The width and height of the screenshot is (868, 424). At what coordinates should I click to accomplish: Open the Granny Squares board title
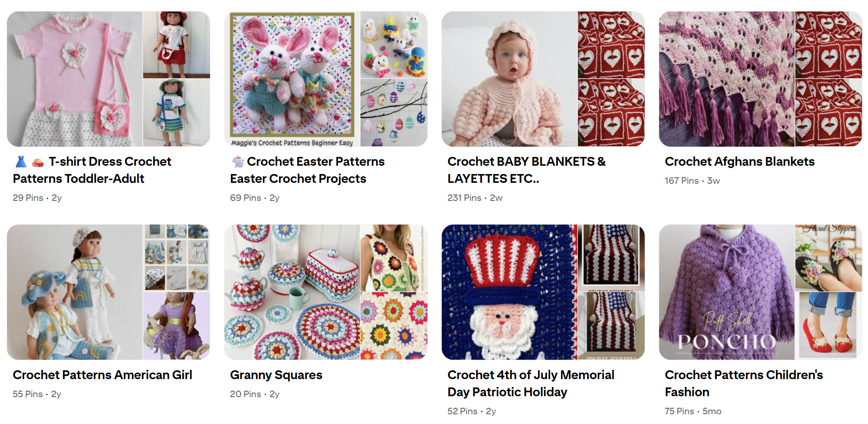click(x=276, y=375)
